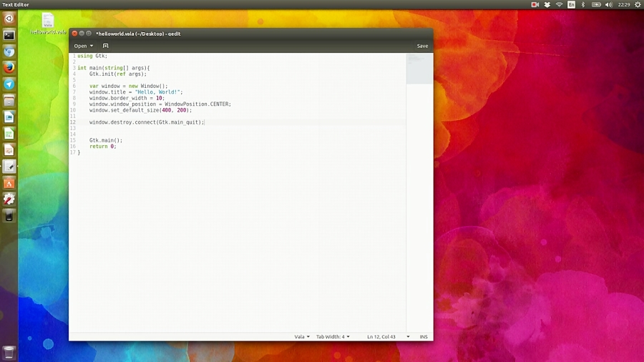Viewport: 644px width, 362px height.
Task: Maximize the gedit window
Action: 88,34
